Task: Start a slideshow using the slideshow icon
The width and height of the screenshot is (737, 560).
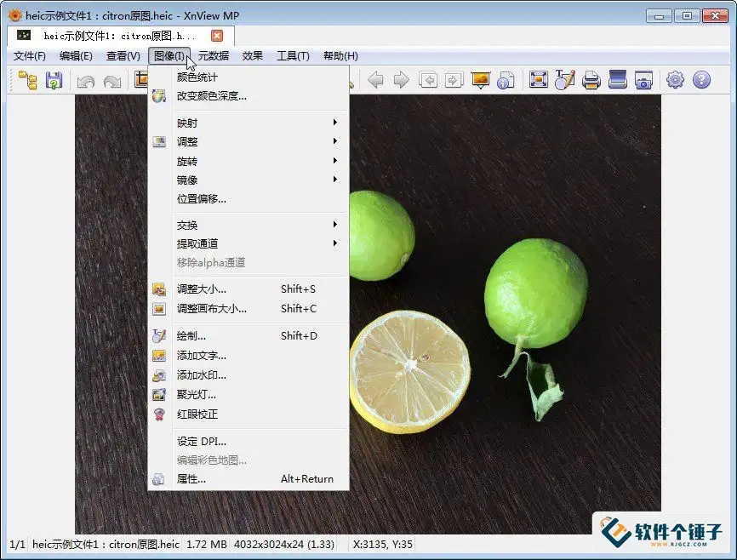Action: [x=480, y=79]
